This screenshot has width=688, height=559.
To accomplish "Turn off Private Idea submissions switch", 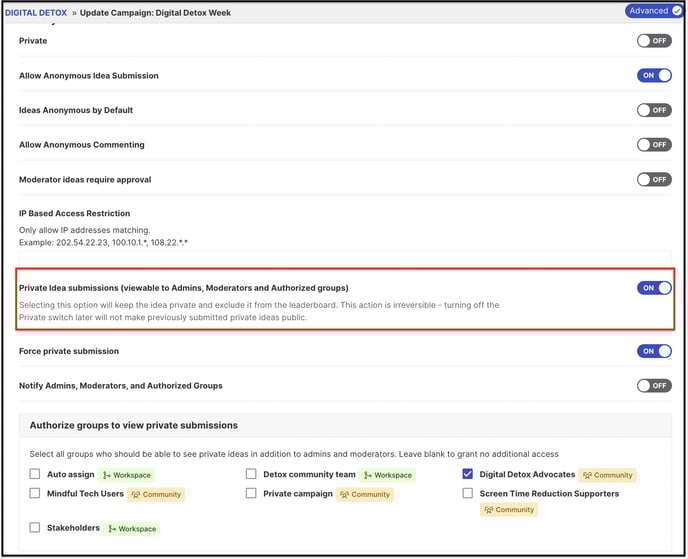I will (x=654, y=288).
